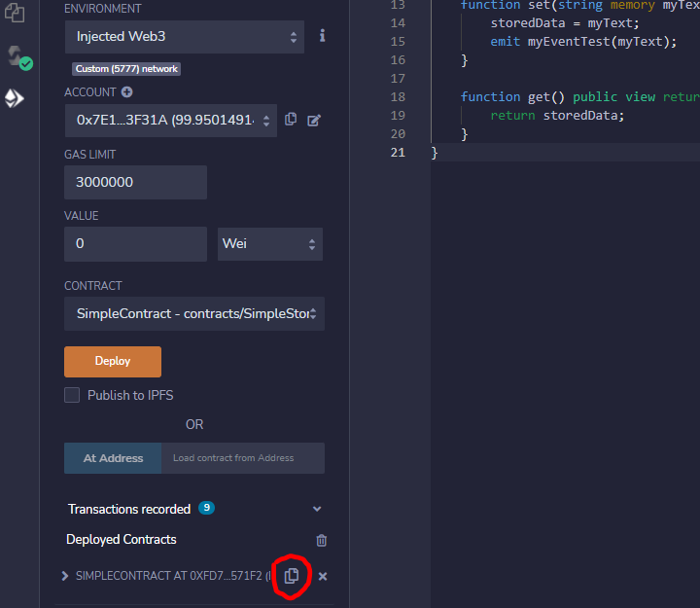The image size is (700, 608).
Task: Enable the Publish to IPFS checkbox
Action: (72, 395)
